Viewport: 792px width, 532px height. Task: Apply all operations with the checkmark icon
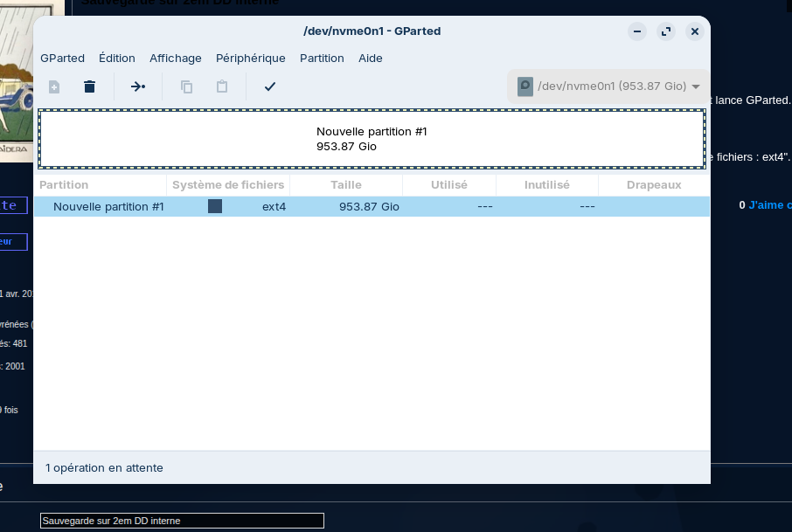click(270, 86)
